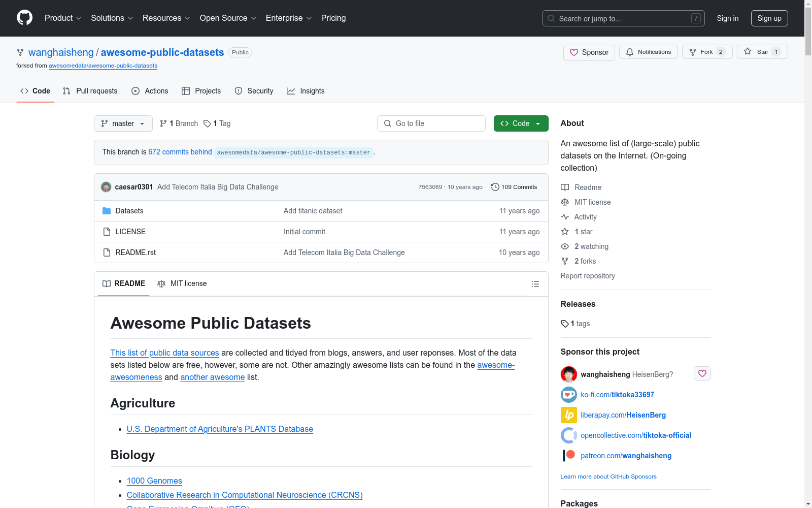Open the LICENSE file
Image resolution: width=812 pixels, height=508 pixels.
pyautogui.click(x=130, y=232)
